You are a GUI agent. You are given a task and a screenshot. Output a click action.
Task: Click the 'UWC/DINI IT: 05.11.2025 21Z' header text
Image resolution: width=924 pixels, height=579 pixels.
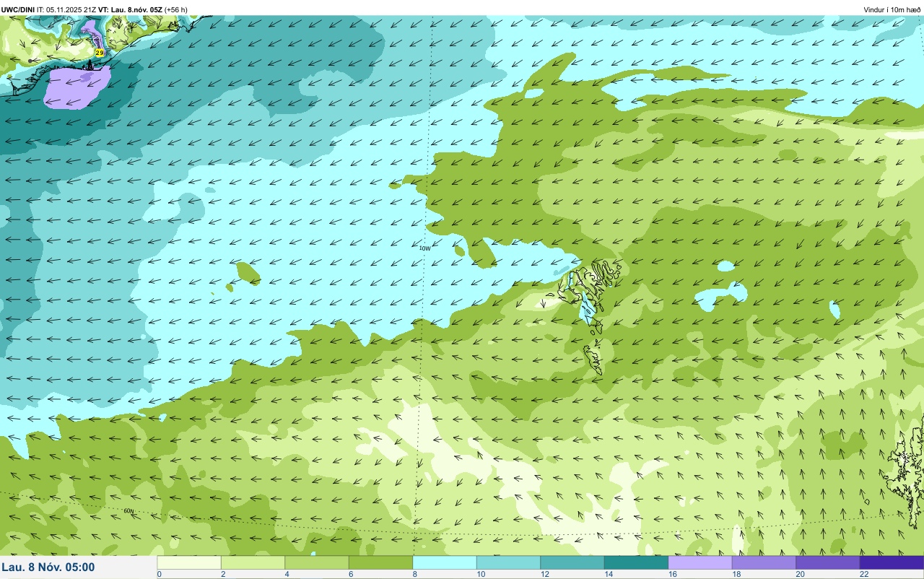(x=49, y=9)
